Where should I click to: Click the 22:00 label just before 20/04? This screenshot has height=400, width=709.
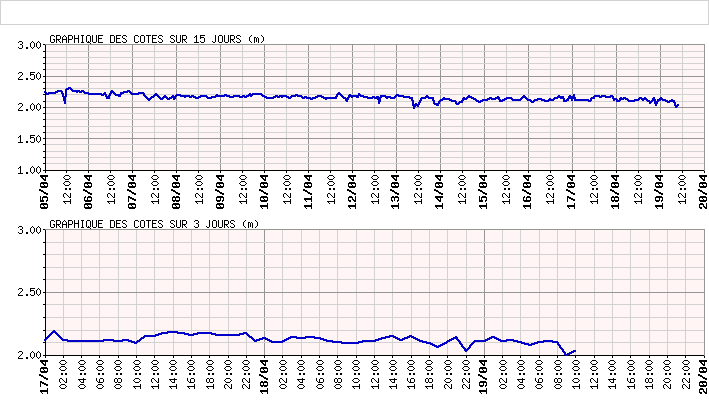pos(685,374)
